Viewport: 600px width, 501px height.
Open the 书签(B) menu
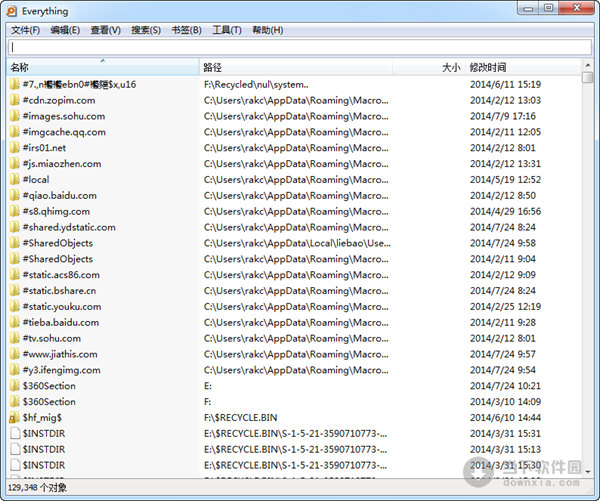(186, 30)
